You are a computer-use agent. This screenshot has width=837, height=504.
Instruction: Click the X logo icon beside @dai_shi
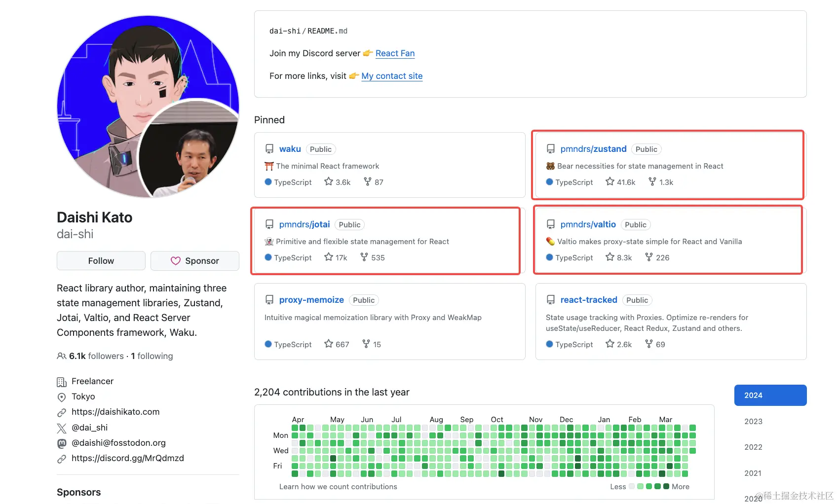tap(62, 428)
